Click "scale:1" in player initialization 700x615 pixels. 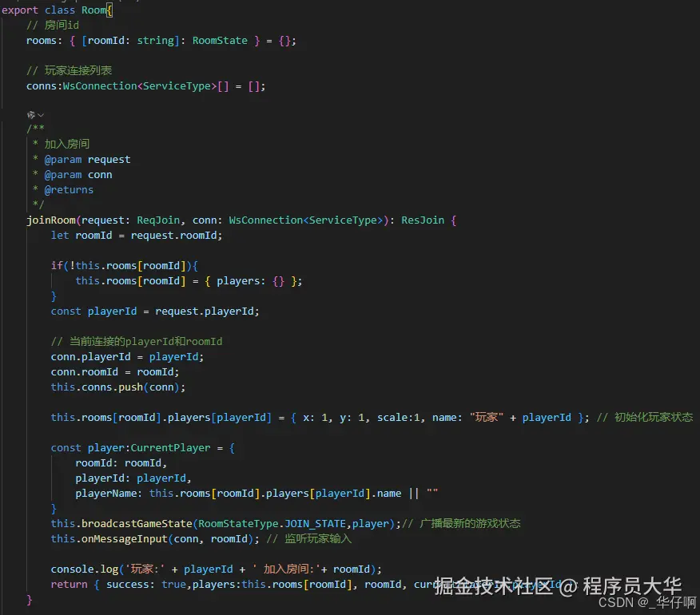[x=398, y=417]
